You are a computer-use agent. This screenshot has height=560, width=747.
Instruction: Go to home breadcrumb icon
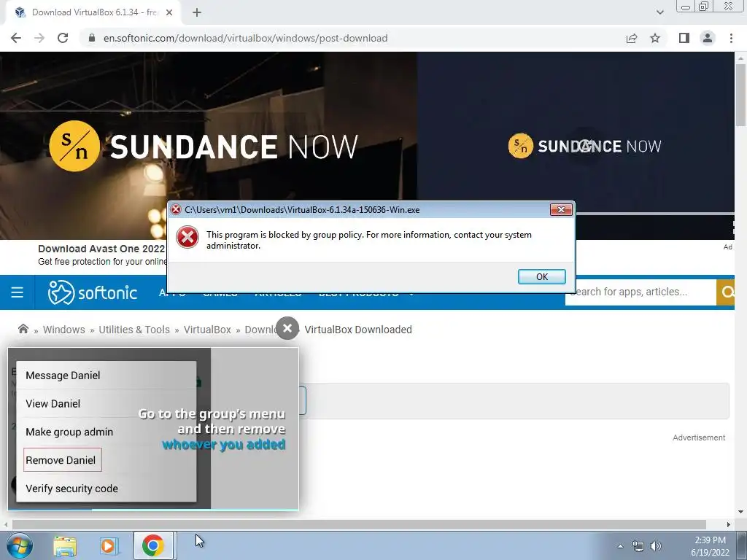[x=23, y=329]
